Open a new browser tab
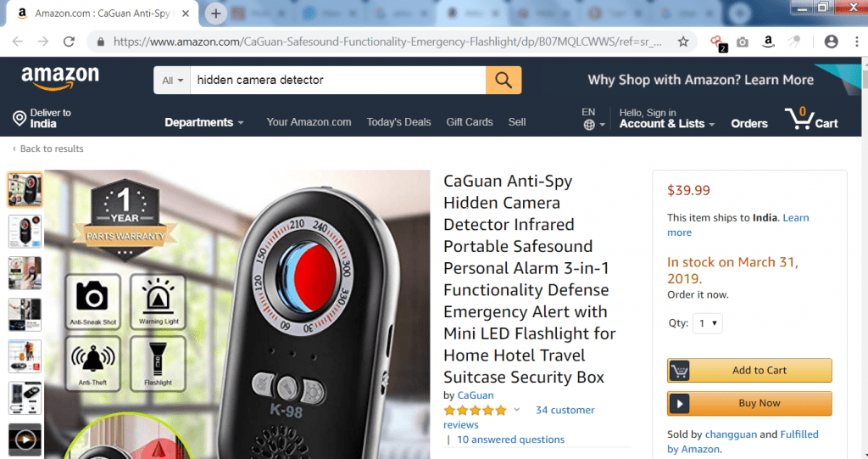This screenshot has width=868, height=459. (x=216, y=14)
